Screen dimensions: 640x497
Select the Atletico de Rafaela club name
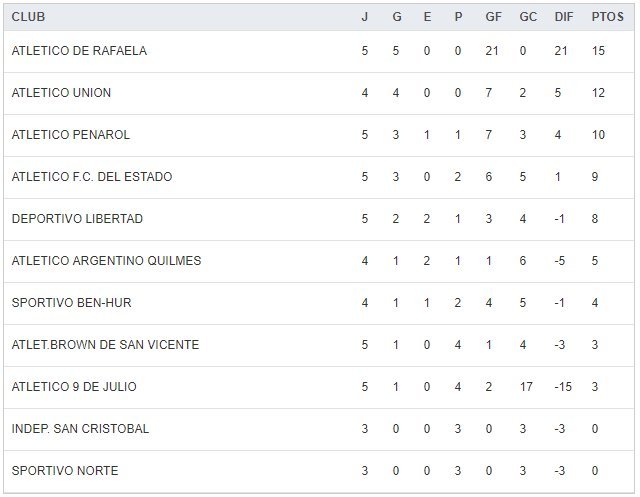79,51
